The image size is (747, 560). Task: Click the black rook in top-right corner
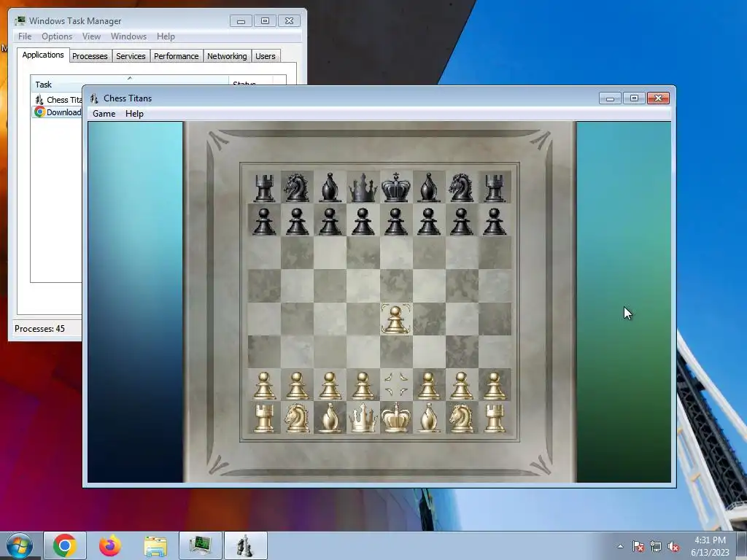coord(495,187)
